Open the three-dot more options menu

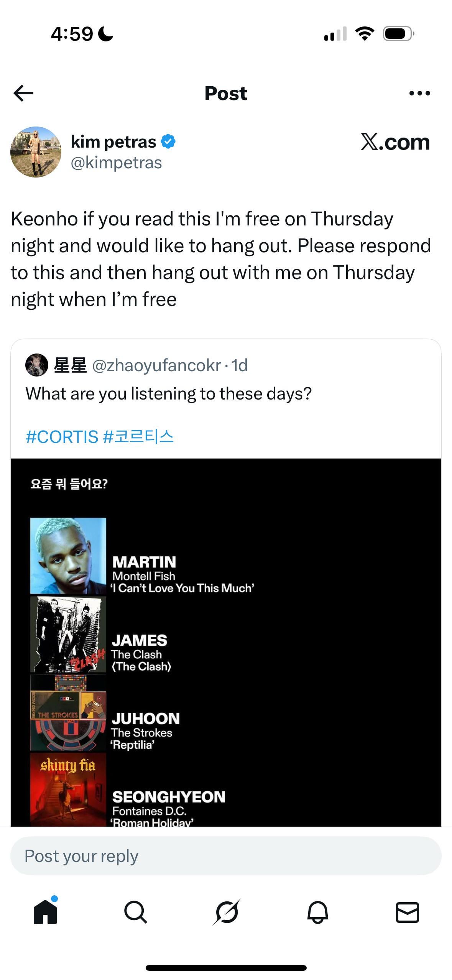419,93
